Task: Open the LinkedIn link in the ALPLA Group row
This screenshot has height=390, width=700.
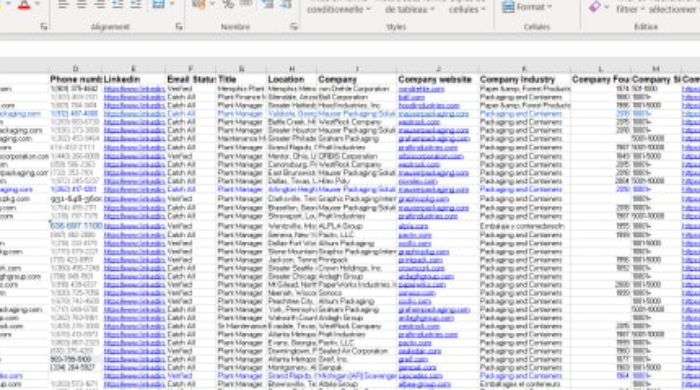Action: 134,226
